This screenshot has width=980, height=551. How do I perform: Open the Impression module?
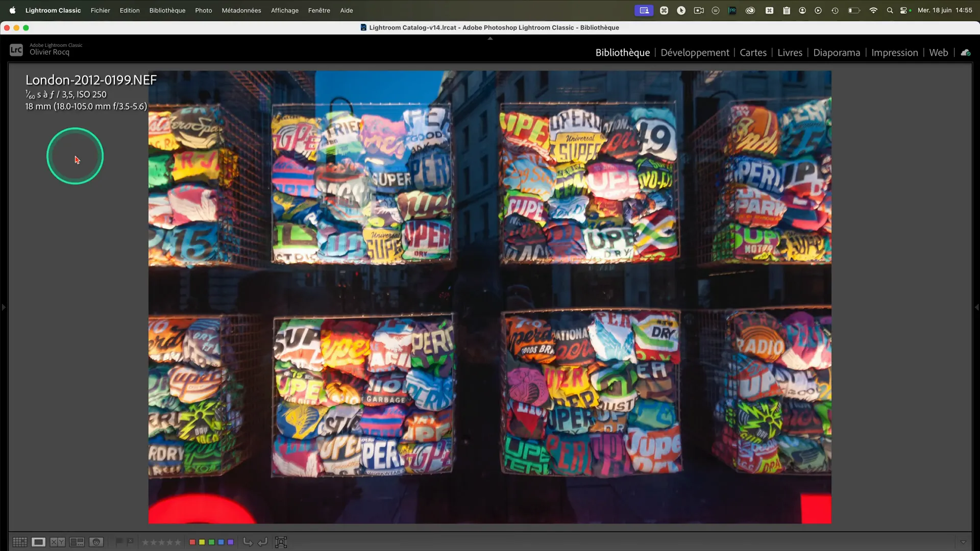894,53
